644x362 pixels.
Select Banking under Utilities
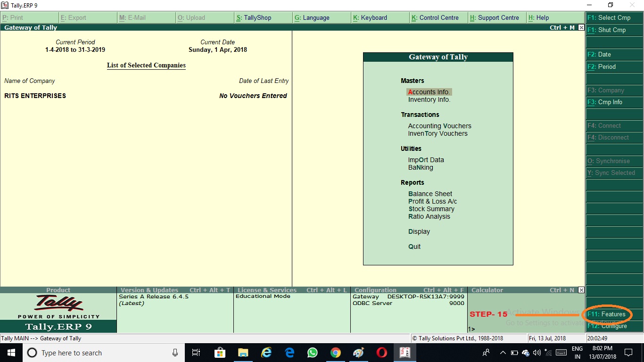[421, 167]
